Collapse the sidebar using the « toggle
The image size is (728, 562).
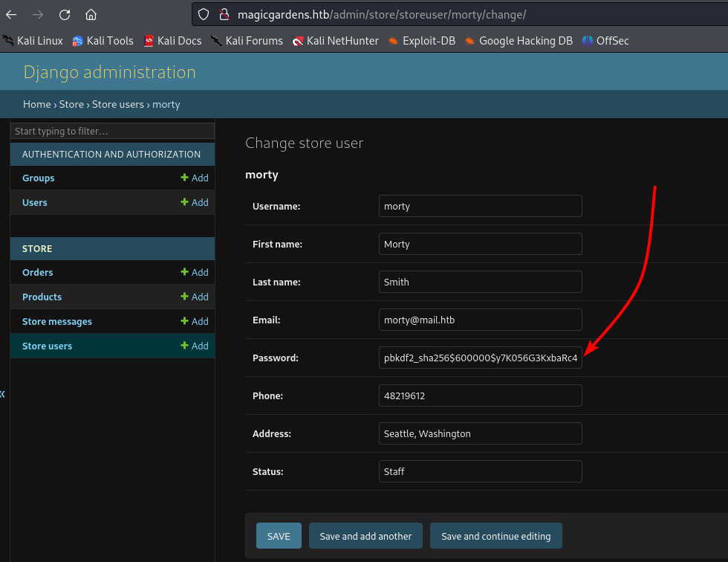[x=3, y=394]
